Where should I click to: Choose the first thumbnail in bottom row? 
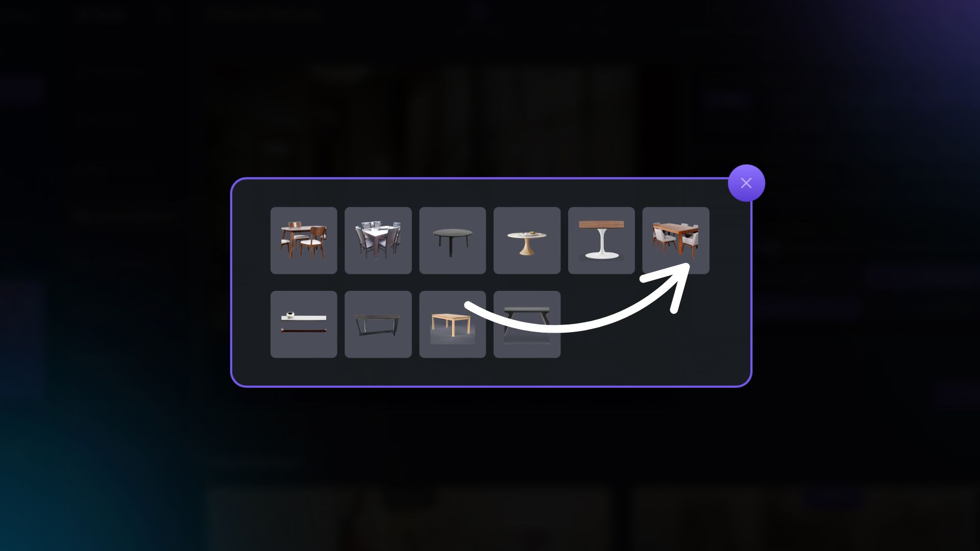304,324
